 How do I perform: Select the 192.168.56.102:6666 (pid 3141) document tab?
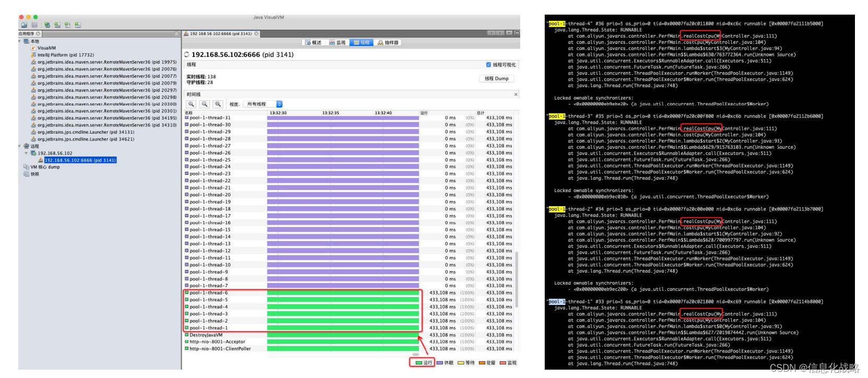(221, 33)
